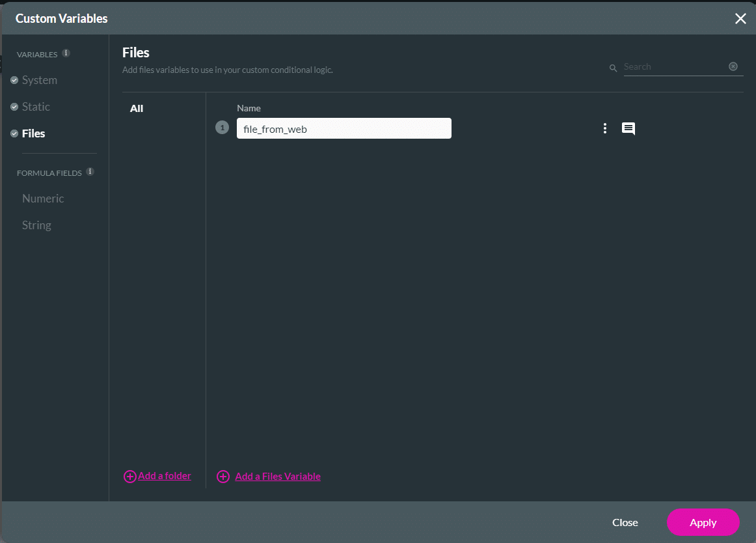756x543 pixels.
Task: Click the plus icon for Add a folder
Action: [130, 477]
